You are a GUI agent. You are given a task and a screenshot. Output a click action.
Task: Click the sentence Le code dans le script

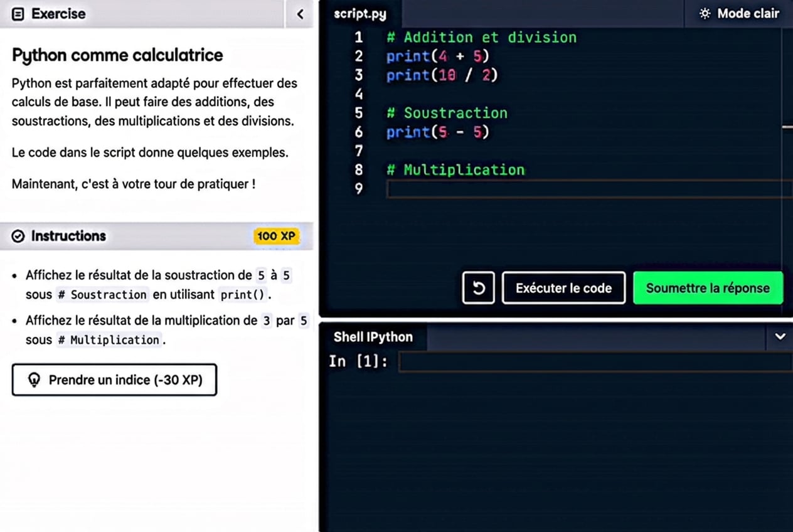[150, 152]
